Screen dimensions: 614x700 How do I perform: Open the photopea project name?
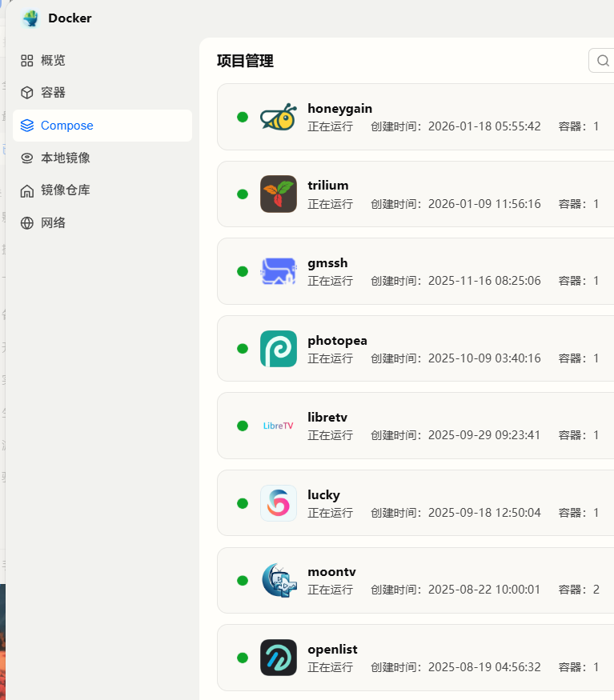[337, 341]
